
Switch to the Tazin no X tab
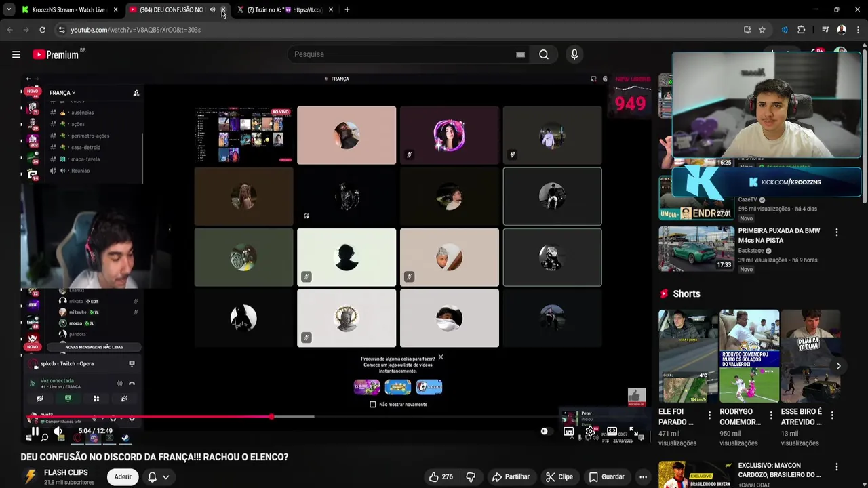point(283,9)
